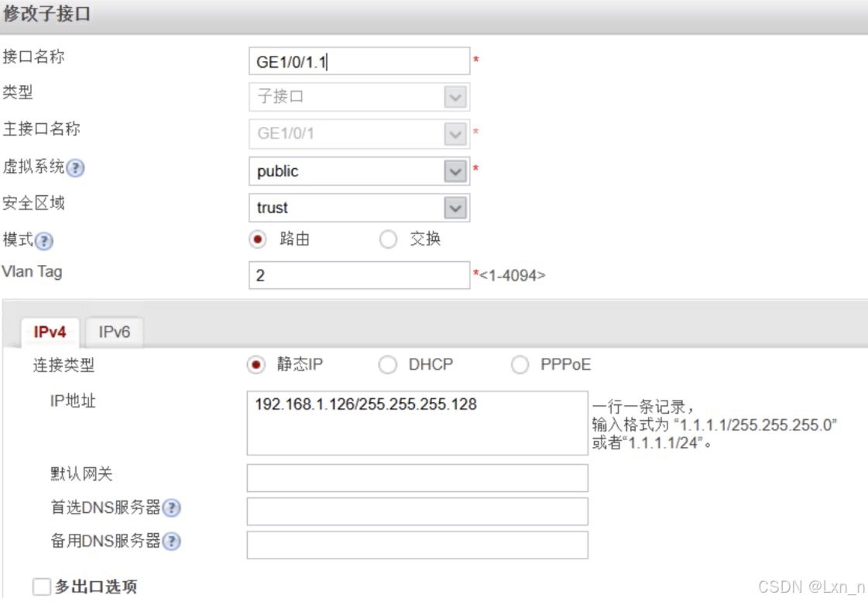Click the IP地址 text area

pyautogui.click(x=417, y=423)
